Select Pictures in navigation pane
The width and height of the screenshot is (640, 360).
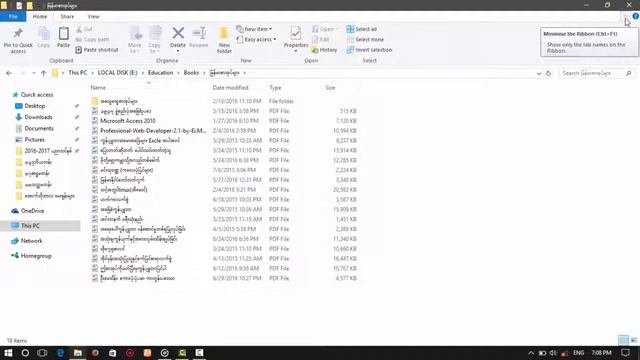[x=34, y=140]
